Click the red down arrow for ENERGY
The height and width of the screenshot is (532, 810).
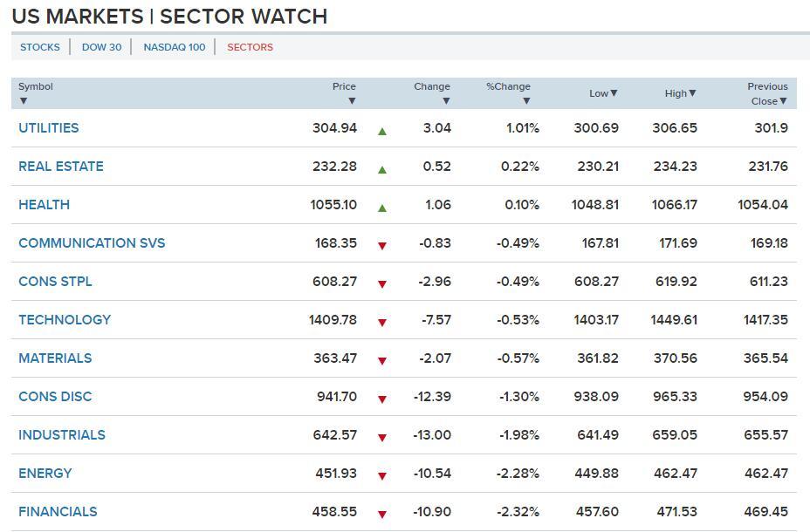pyautogui.click(x=381, y=476)
